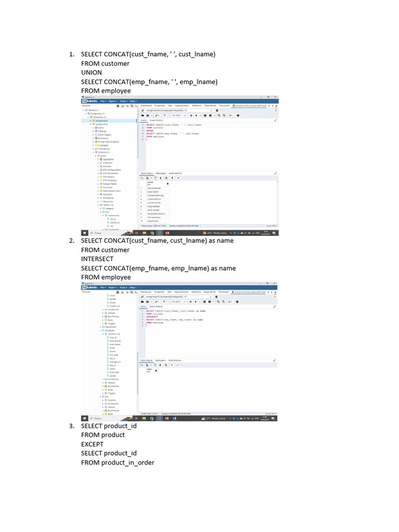Viewport: 399px width, 532px height.
Task: Expand results panel arrow in UNION screenshot
Action: tap(275, 174)
